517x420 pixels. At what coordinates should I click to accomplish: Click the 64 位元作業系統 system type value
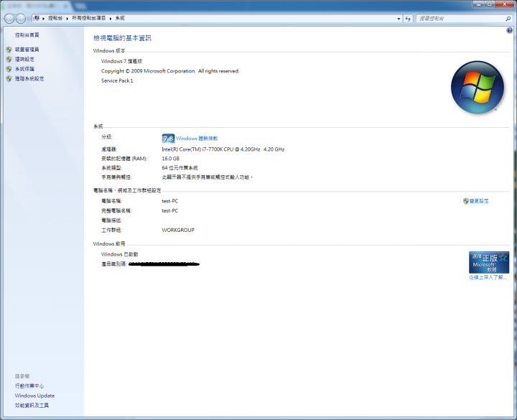coord(180,168)
